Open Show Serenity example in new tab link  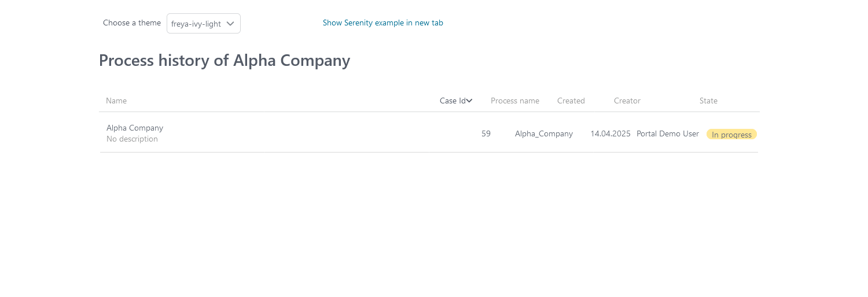pyautogui.click(x=383, y=23)
